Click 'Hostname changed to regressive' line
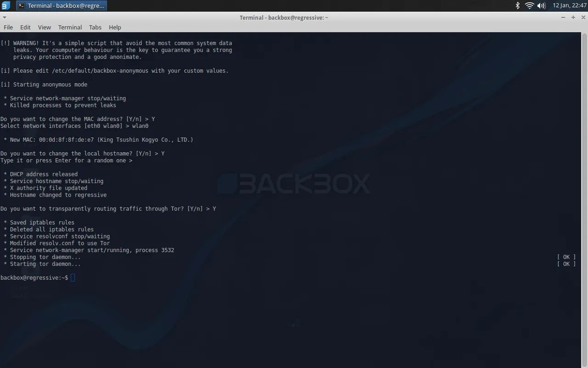 tap(55, 195)
